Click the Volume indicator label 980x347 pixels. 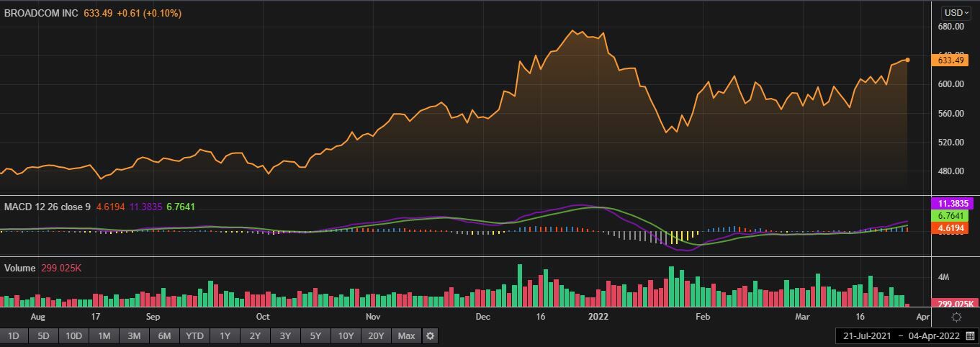19,268
